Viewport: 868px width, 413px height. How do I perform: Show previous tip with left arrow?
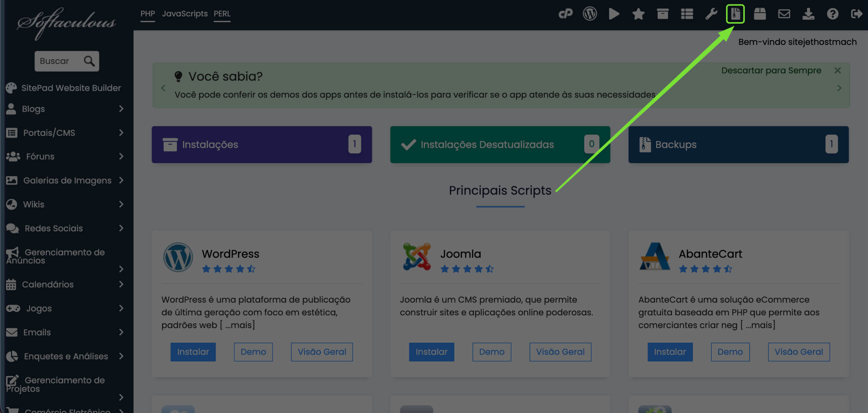tap(163, 88)
